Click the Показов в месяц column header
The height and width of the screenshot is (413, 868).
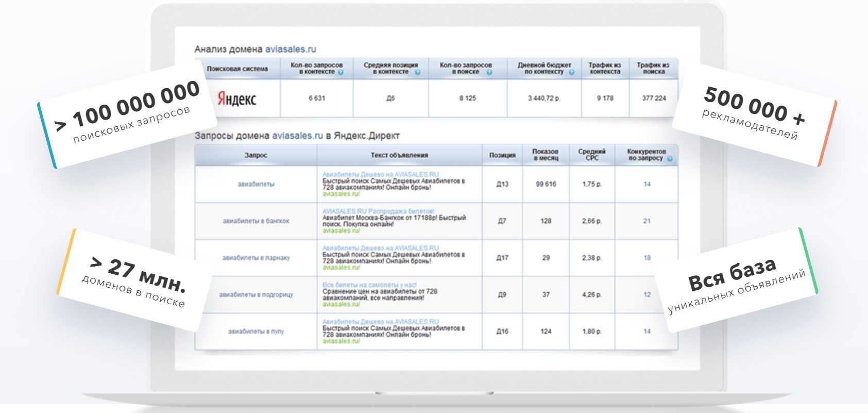pyautogui.click(x=545, y=155)
